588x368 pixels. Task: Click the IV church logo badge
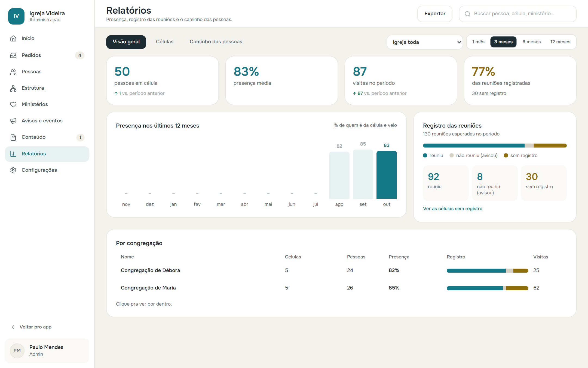(16, 16)
